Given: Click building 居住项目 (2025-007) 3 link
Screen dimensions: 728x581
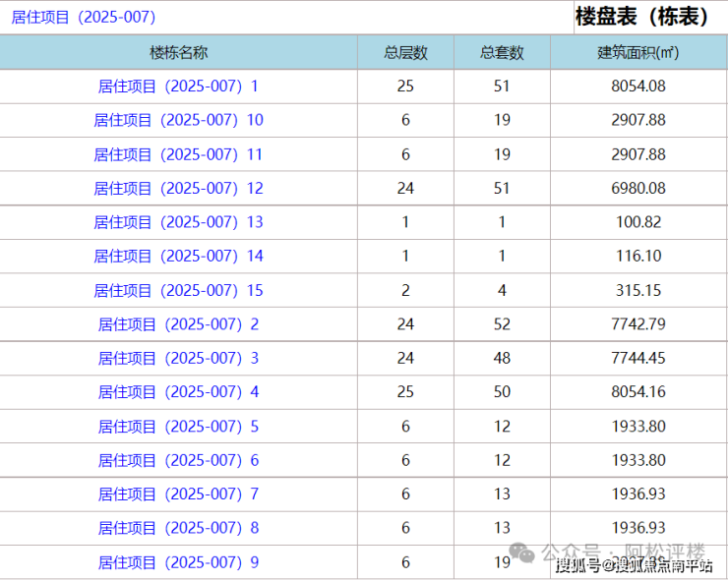Looking at the screenshot, I should [x=178, y=358].
